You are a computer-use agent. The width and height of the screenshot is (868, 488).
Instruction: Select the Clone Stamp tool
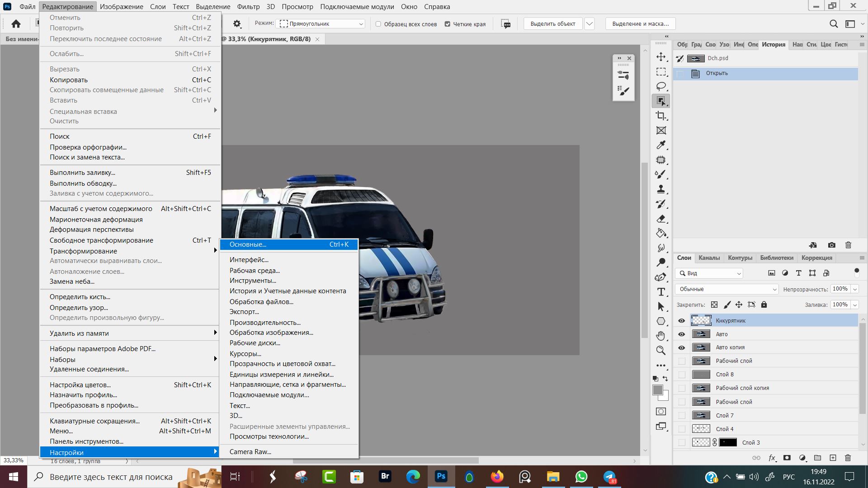(661, 189)
